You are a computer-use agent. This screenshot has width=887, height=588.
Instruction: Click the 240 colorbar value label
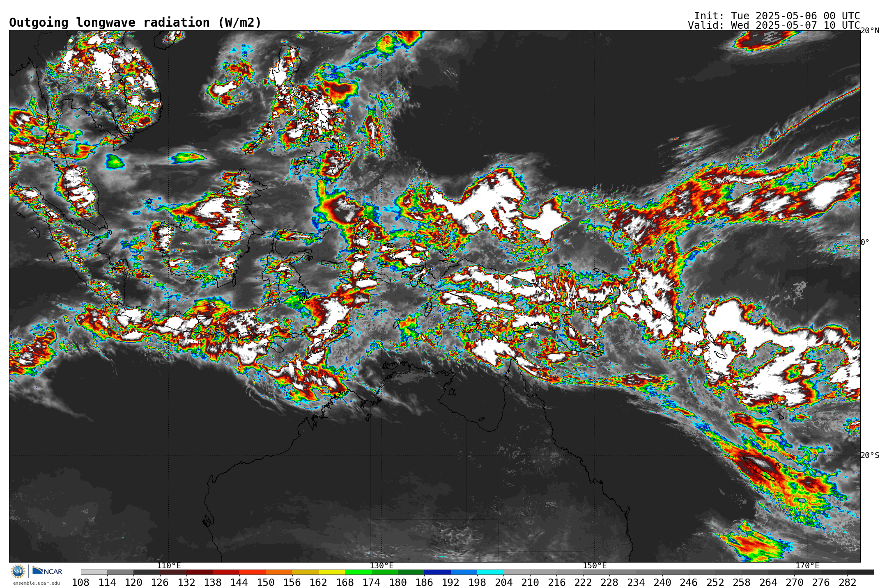pos(662,582)
